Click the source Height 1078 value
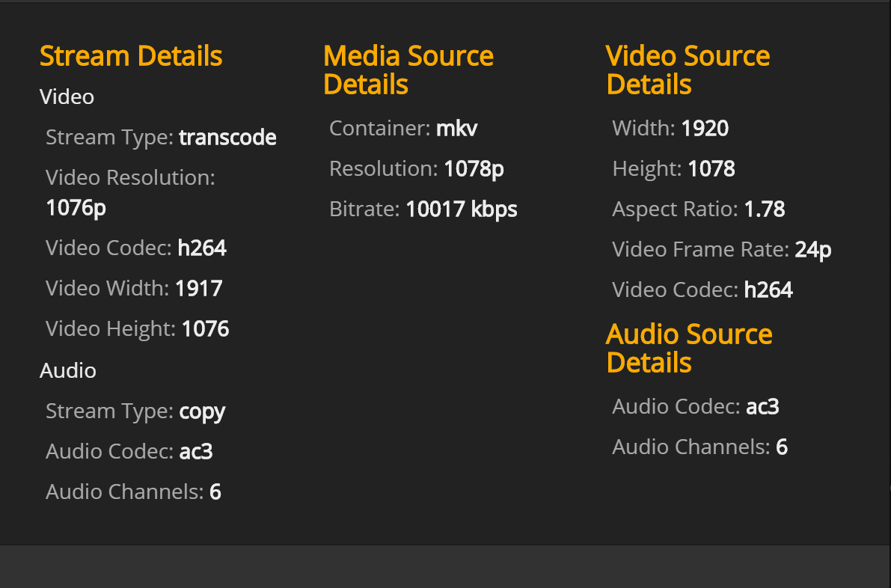 click(x=711, y=169)
